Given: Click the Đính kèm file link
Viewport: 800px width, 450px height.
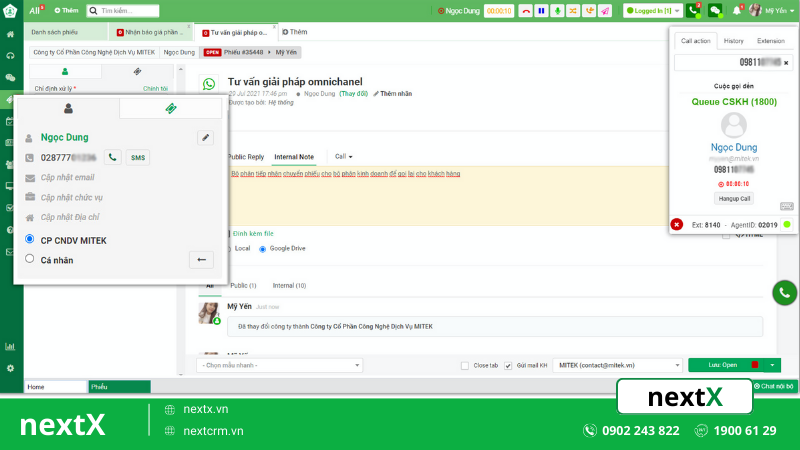Looking at the screenshot, I should [253, 234].
